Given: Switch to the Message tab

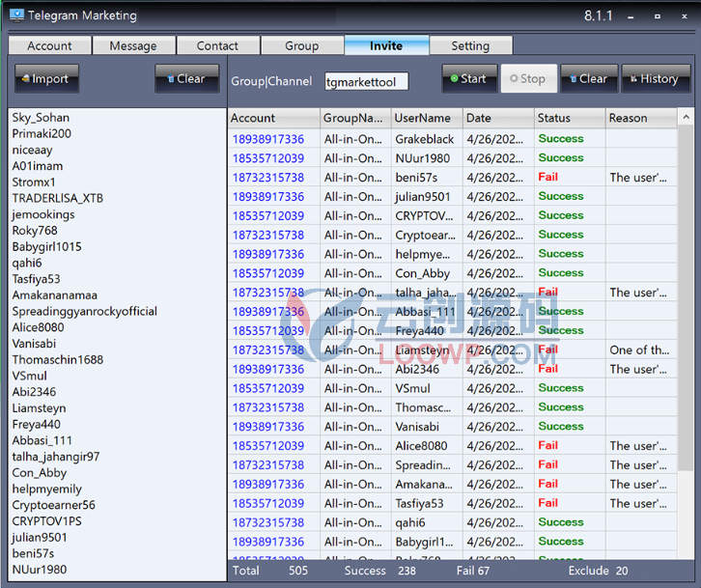Looking at the screenshot, I should 133,45.
